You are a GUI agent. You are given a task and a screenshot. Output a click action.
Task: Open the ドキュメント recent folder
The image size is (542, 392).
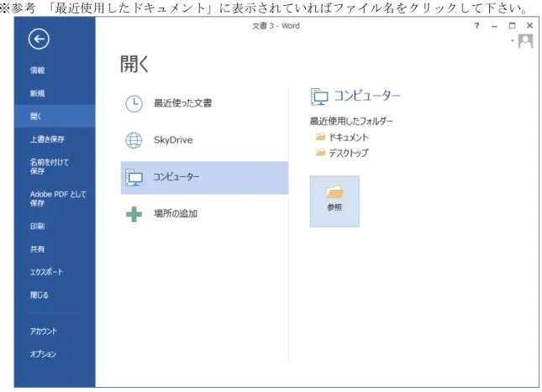349,138
